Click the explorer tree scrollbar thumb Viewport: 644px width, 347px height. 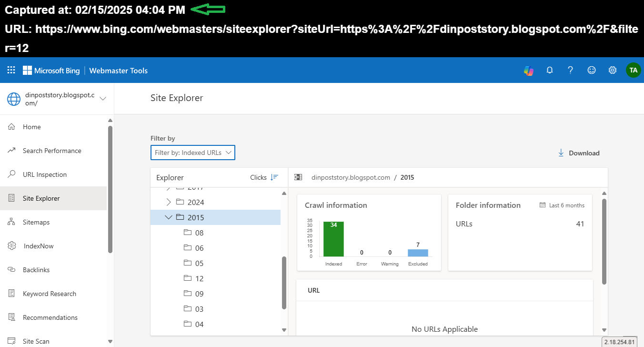pyautogui.click(x=284, y=283)
